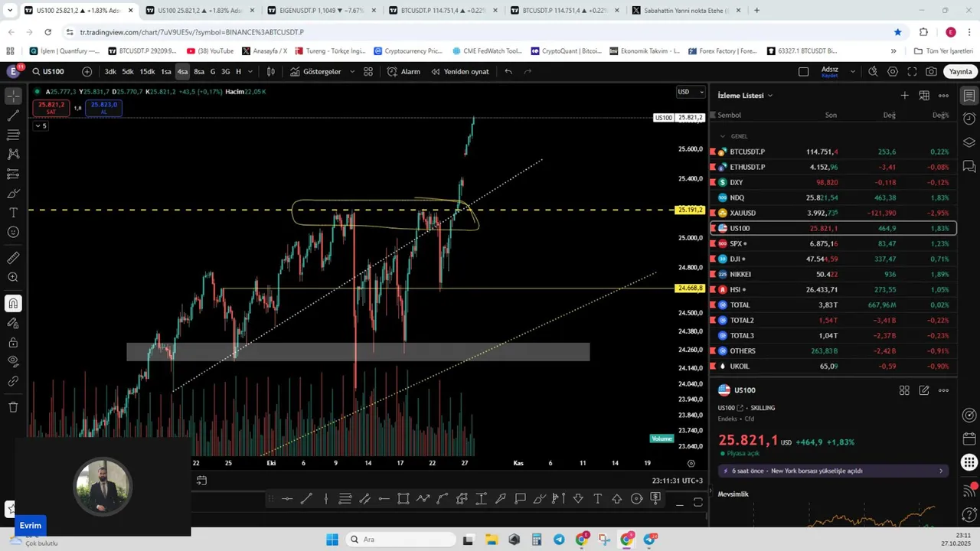Click the zoom-in magnifier tool

tap(13, 277)
